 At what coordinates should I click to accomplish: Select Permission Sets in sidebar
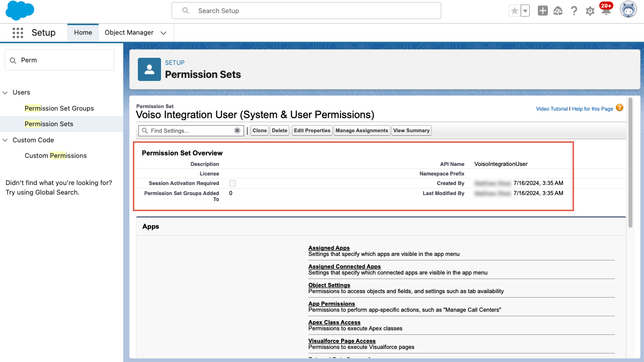tap(49, 124)
